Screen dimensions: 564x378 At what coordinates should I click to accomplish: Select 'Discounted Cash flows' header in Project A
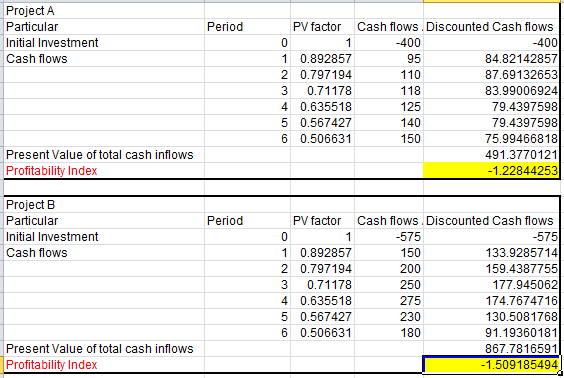point(491,27)
